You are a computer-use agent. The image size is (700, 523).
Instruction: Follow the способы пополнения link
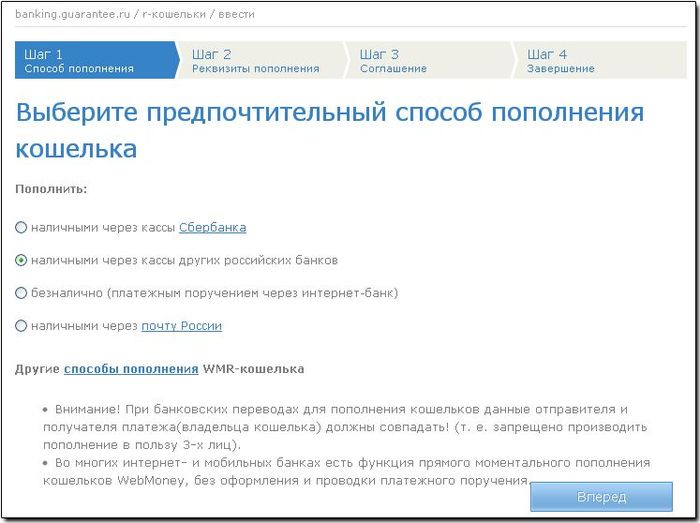(131, 369)
